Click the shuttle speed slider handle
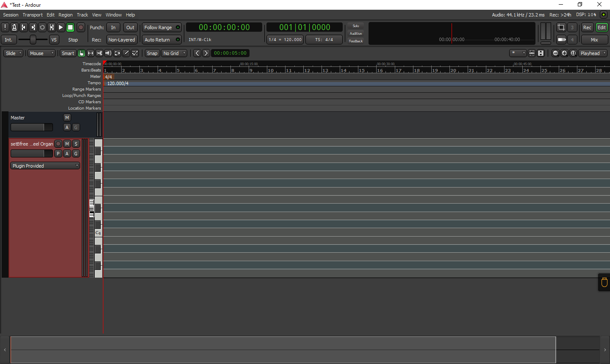610x364 pixels. tap(33, 40)
